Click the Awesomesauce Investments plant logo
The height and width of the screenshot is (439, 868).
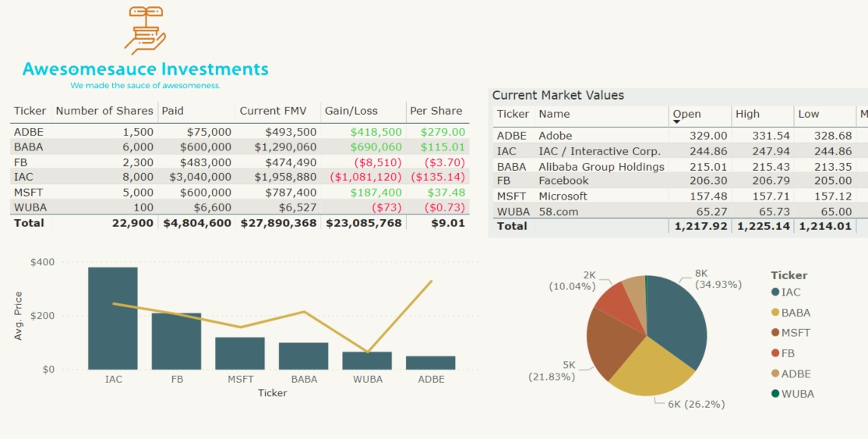click(145, 30)
